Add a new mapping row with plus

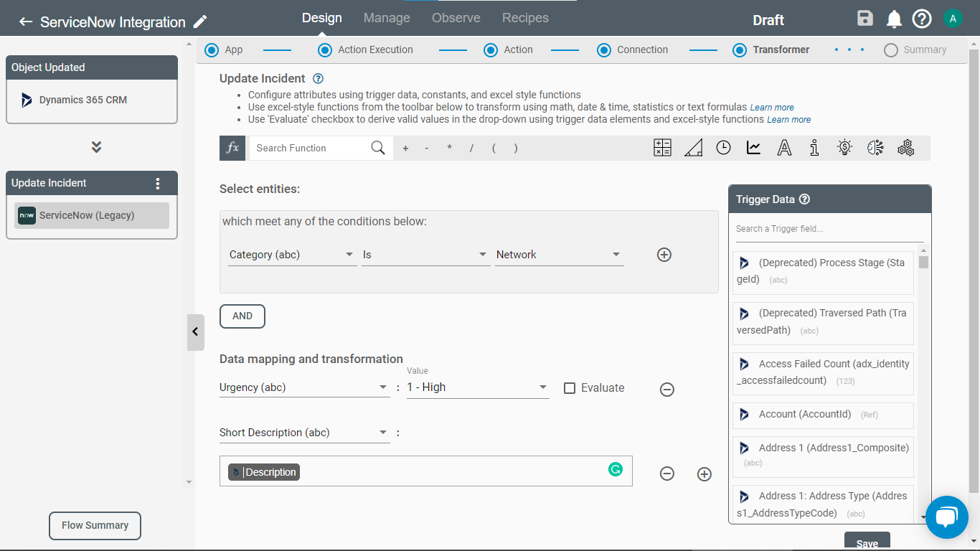(705, 474)
